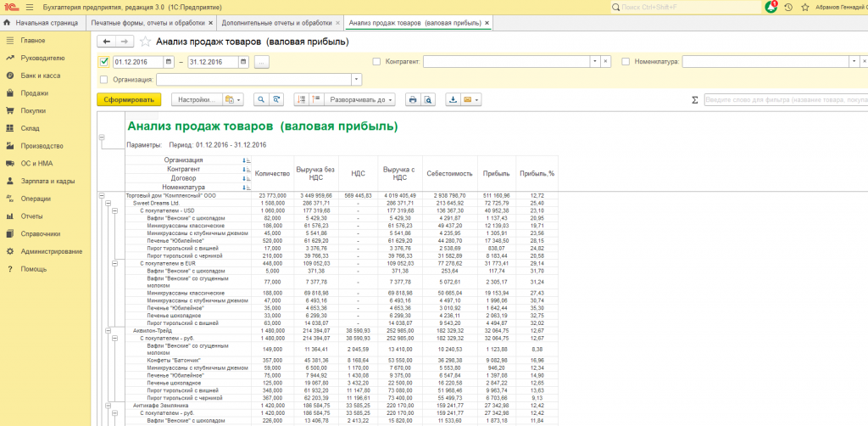The width and height of the screenshot is (868, 426).
Task: Click the Администрирование gear icon
Action: point(9,251)
